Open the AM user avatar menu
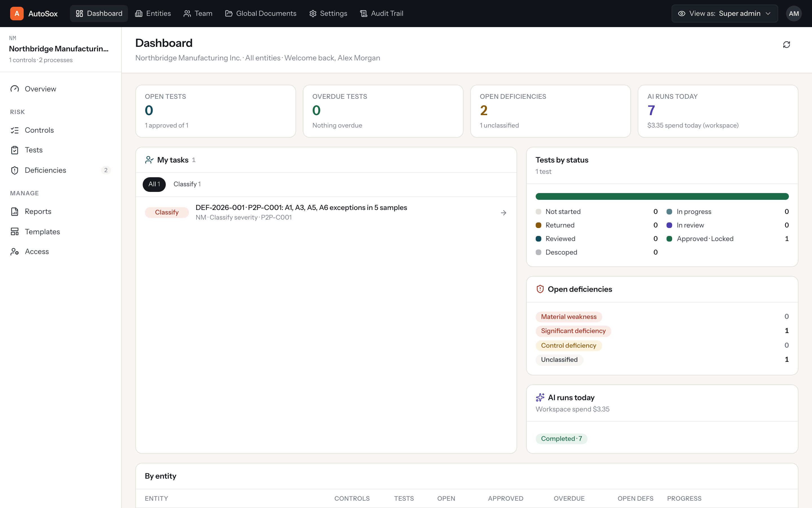Screen dimensions: 812x508 click(x=794, y=14)
